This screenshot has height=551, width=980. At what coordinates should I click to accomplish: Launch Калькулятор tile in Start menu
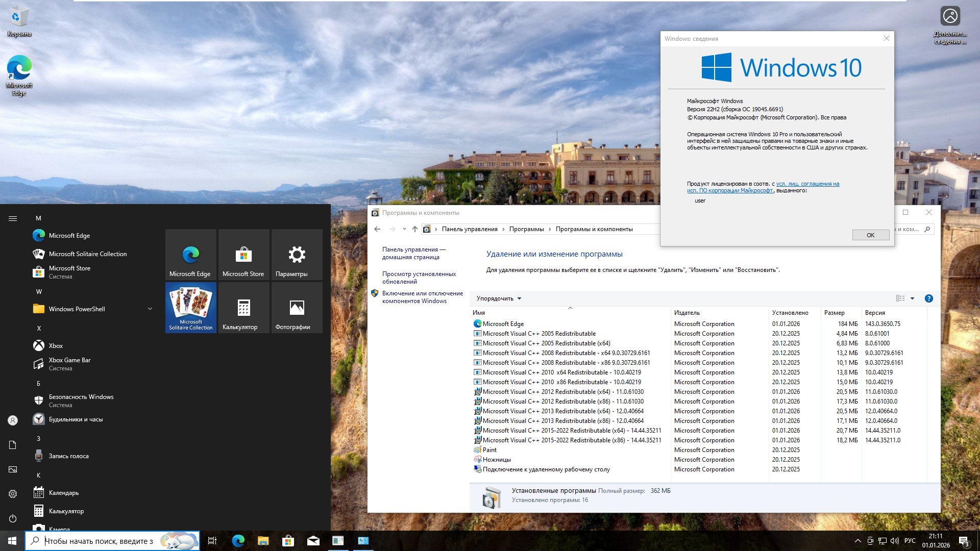coord(243,308)
